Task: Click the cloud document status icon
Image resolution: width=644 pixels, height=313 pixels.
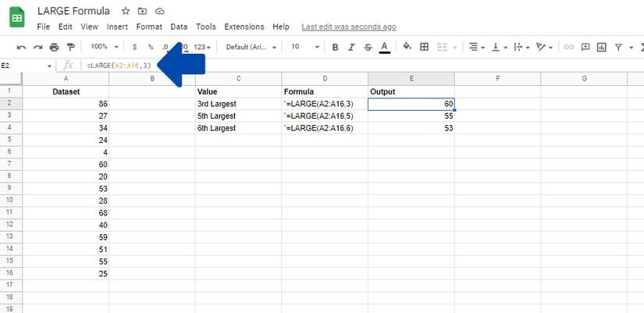Action: pos(160,11)
